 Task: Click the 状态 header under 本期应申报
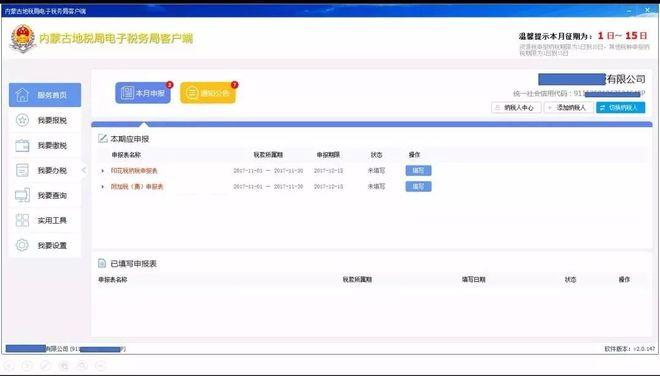coord(376,155)
